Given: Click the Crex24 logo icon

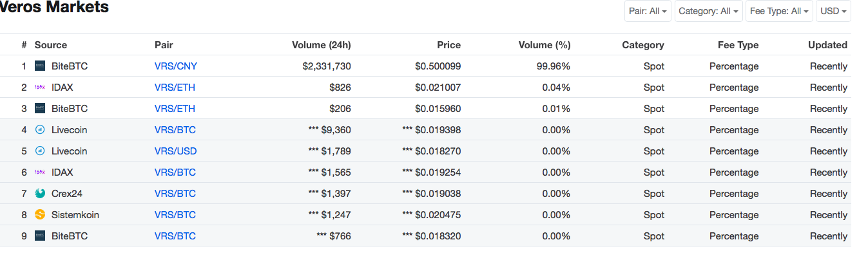Looking at the screenshot, I should [x=40, y=193].
